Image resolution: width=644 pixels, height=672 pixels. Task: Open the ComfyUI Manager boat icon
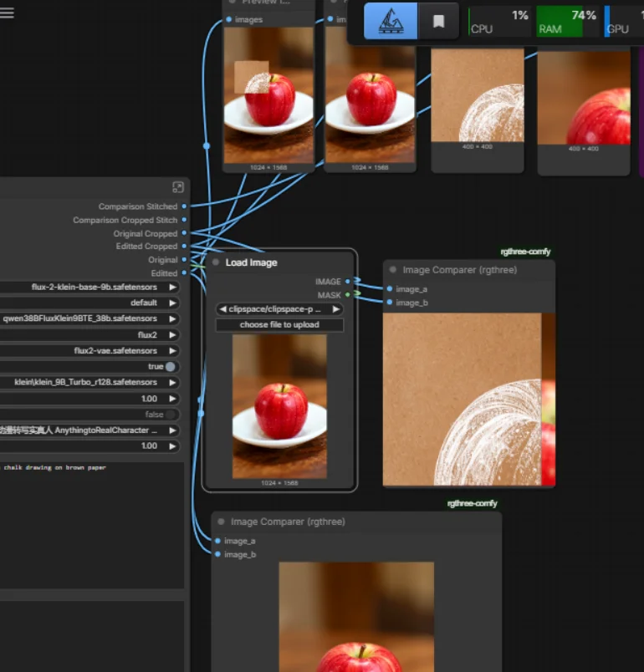click(x=391, y=21)
